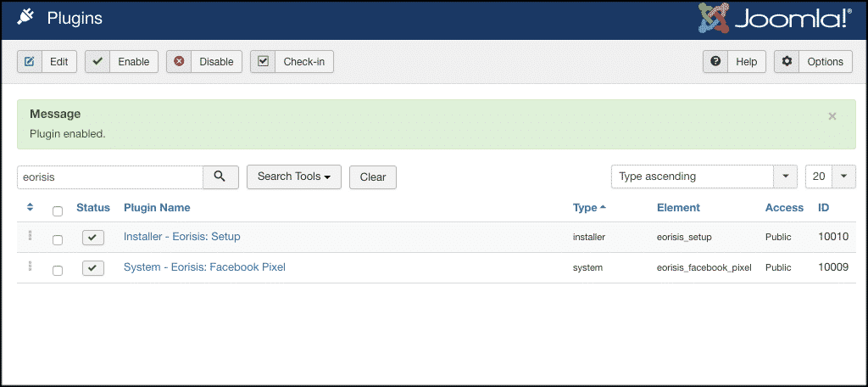Image resolution: width=868 pixels, height=387 pixels.
Task: Click the 'Plugin enabled.' message text
Action: [68, 134]
